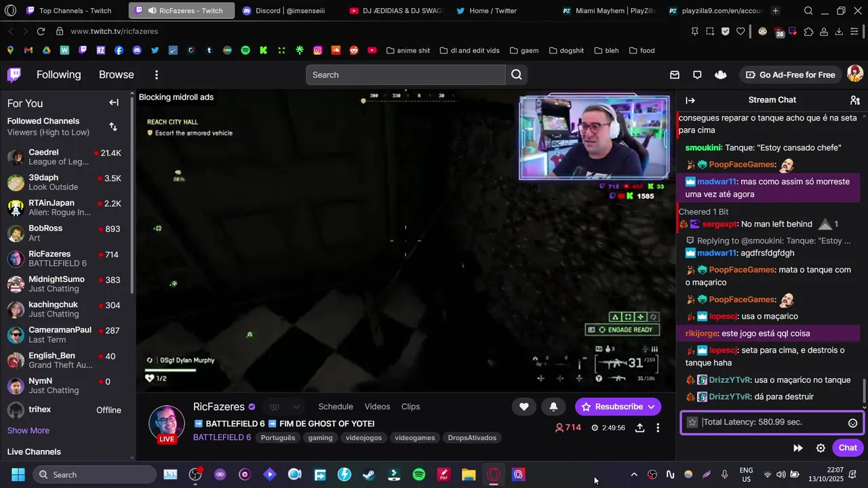Collapse the For You sidebar
This screenshot has width=868, height=488.
114,103
